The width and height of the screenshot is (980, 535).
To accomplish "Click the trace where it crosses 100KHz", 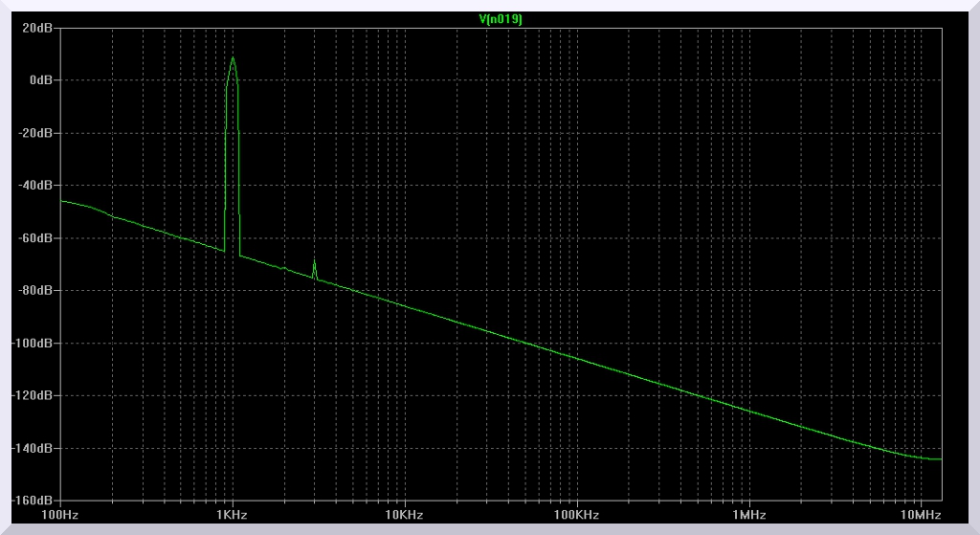I will [576, 359].
